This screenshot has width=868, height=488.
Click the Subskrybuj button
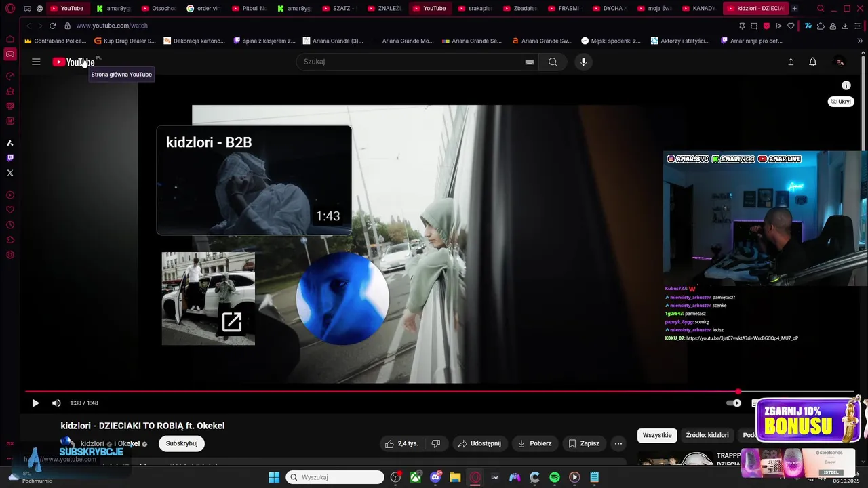pos(182,443)
